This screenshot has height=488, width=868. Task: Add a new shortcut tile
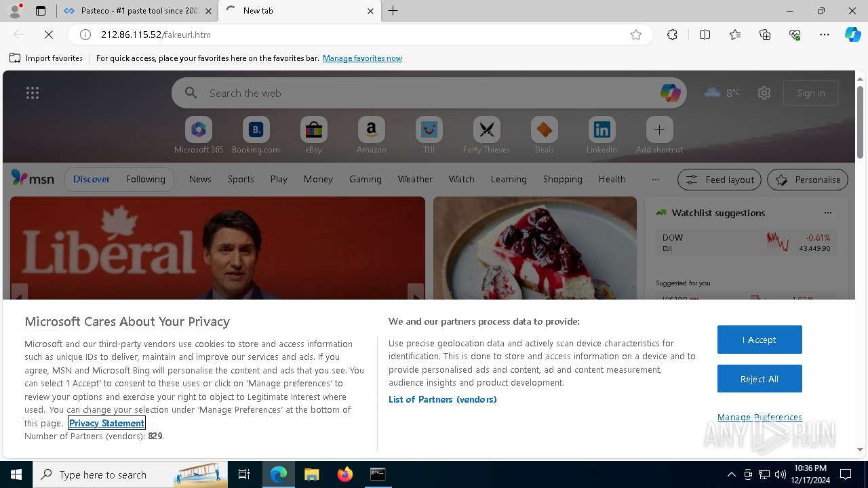(x=659, y=135)
